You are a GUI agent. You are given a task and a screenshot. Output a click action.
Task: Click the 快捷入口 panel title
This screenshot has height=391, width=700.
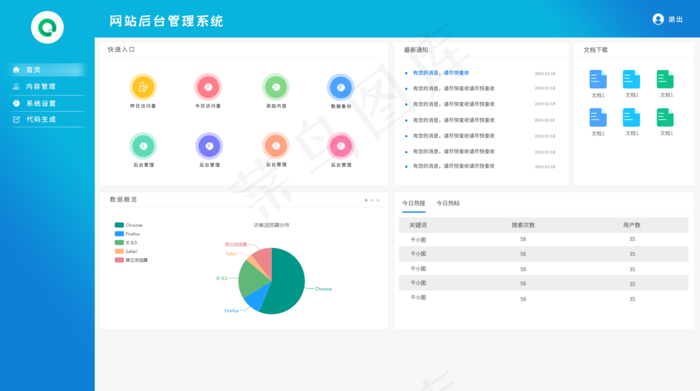point(121,50)
